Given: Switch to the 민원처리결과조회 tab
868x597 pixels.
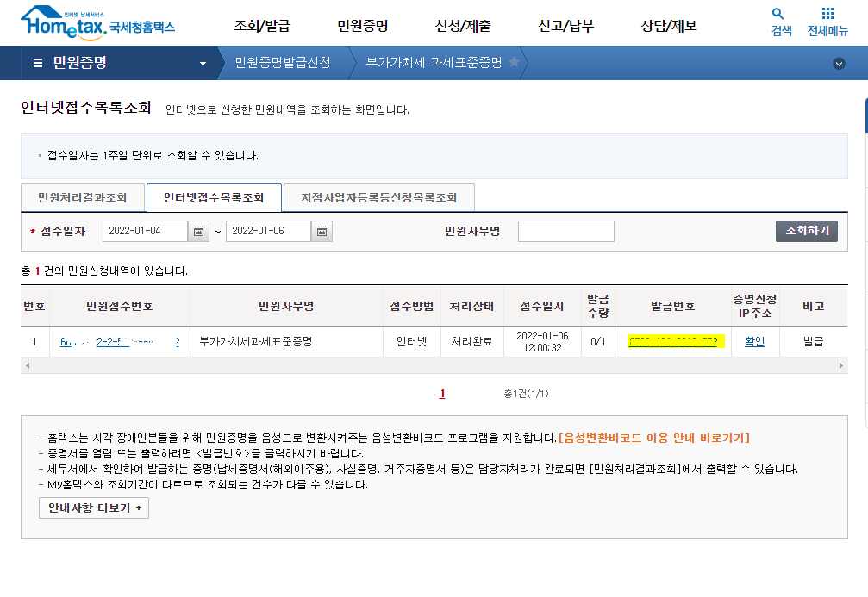Looking at the screenshot, I should coord(83,197).
